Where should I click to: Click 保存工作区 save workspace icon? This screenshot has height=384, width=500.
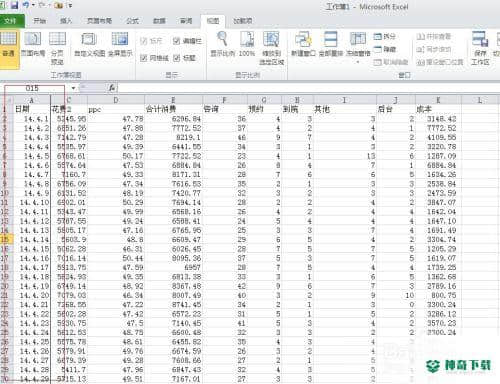[480, 48]
